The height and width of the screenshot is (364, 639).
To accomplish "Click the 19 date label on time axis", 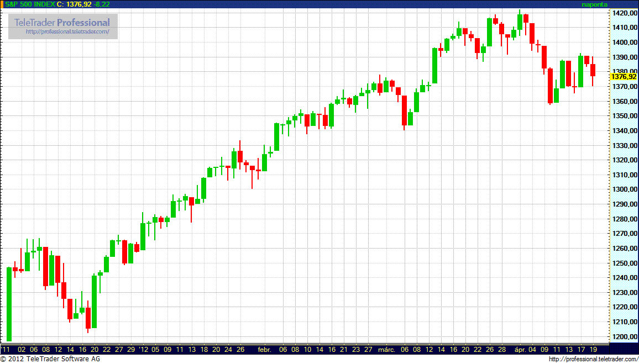I will pos(593,349).
